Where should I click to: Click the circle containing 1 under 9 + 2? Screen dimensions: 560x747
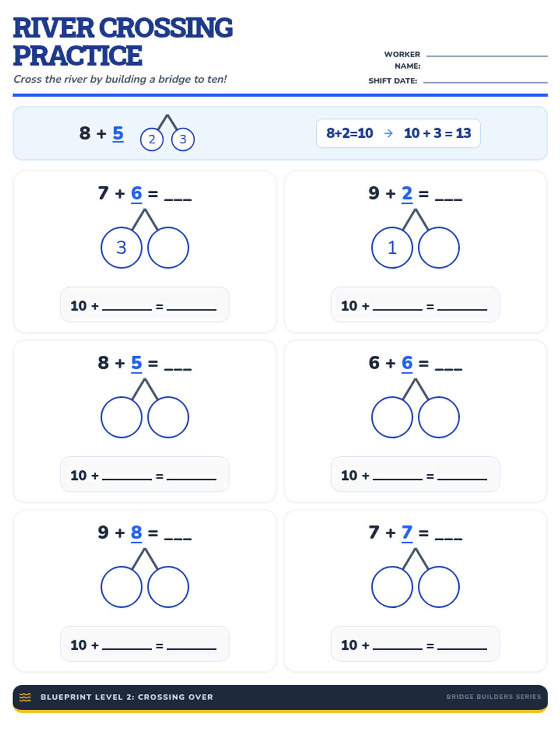coord(392,247)
